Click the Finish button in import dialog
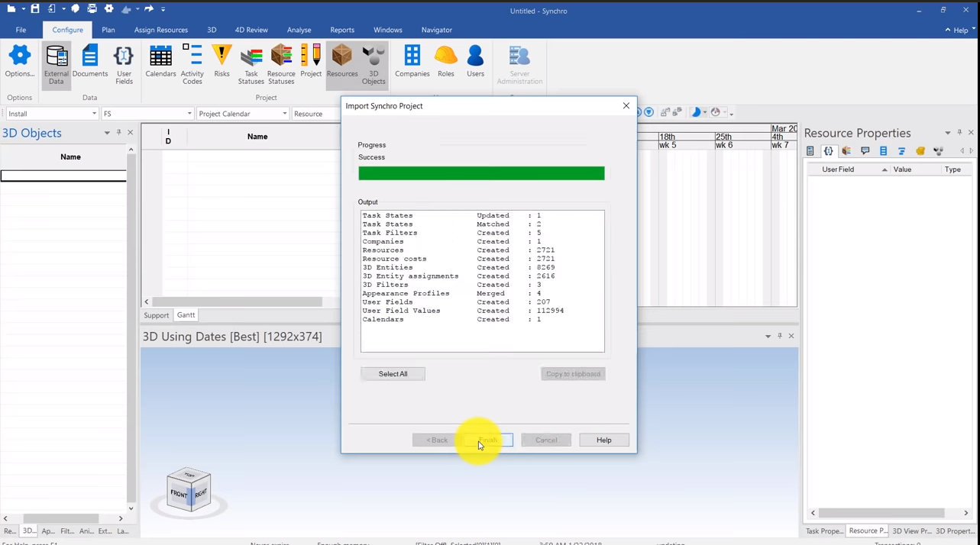Image resolution: width=980 pixels, height=545 pixels. (488, 440)
